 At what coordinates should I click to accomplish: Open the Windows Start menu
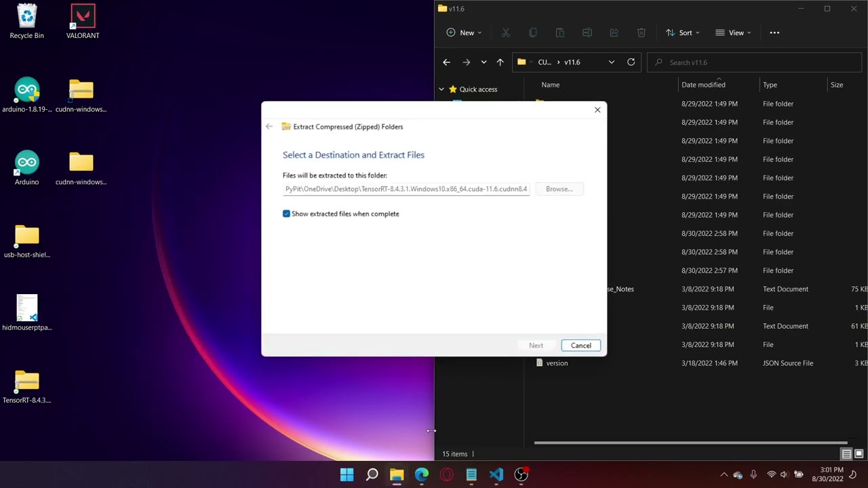pyautogui.click(x=347, y=474)
